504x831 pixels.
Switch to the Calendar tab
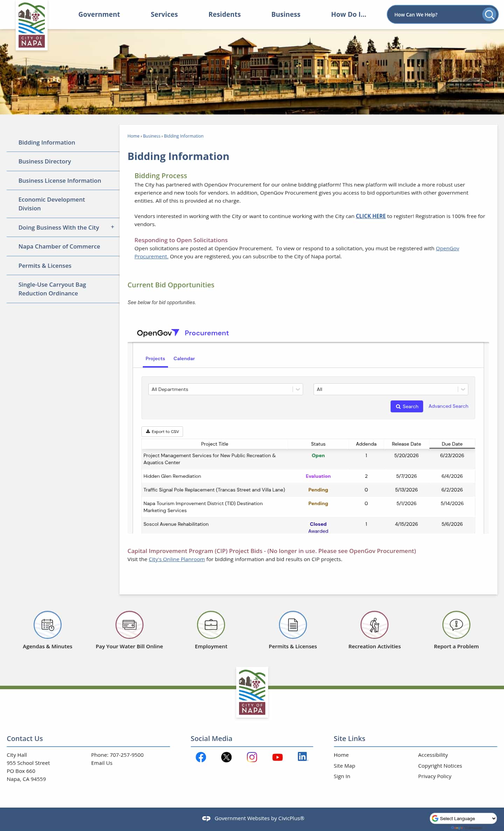(x=184, y=358)
